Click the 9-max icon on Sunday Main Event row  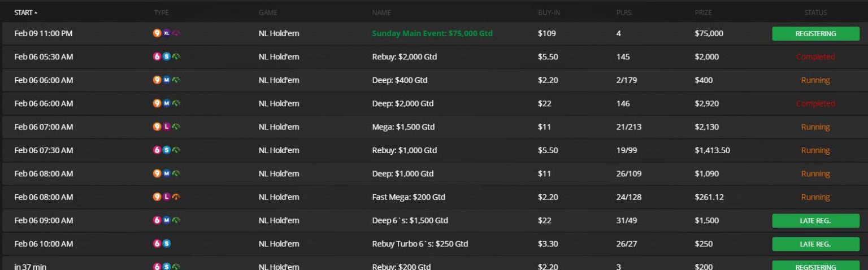tap(157, 33)
